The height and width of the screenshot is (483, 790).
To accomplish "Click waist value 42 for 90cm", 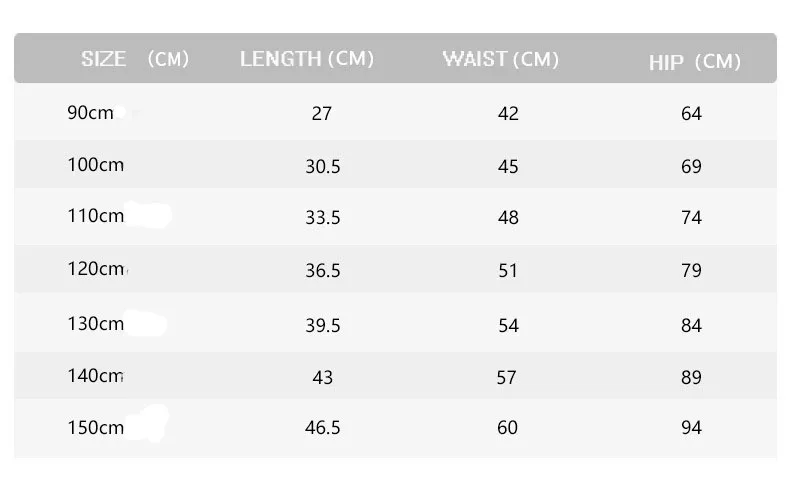I will coord(508,114).
